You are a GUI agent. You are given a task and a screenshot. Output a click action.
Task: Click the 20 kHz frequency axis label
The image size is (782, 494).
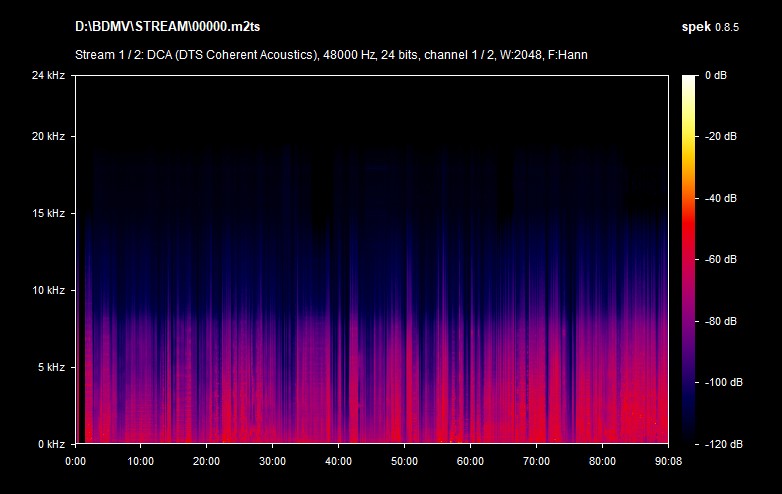(x=48, y=137)
